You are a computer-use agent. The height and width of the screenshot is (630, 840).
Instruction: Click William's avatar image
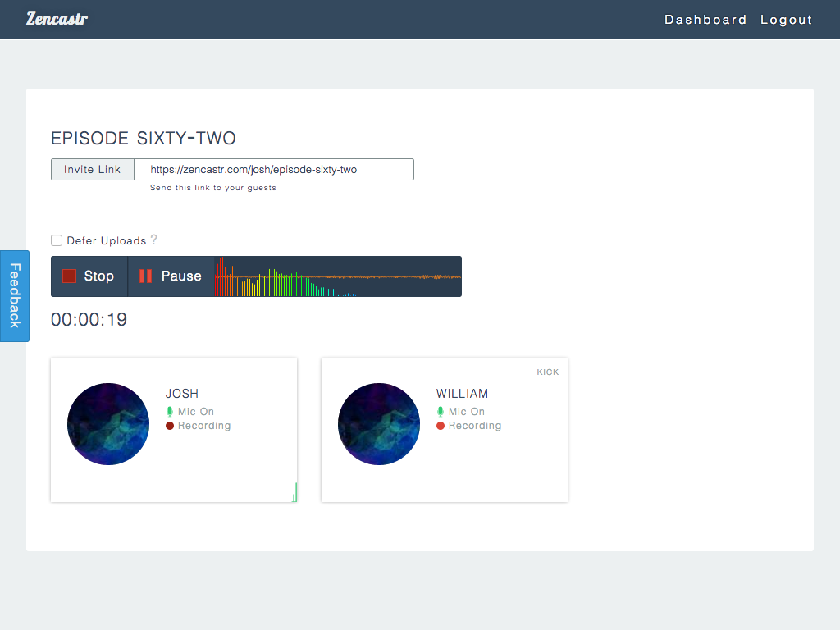(x=379, y=424)
